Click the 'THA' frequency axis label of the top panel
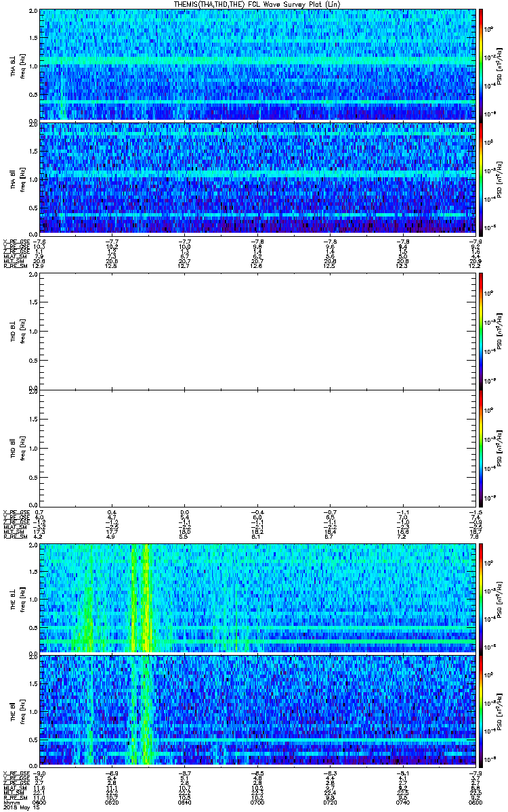Viewport: 508px width, 812px height. coord(14,65)
